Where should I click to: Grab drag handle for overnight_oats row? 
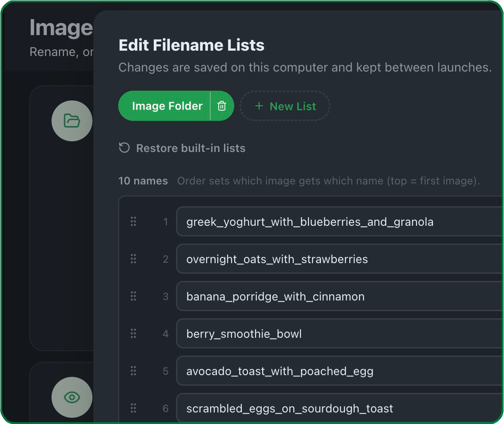(133, 259)
